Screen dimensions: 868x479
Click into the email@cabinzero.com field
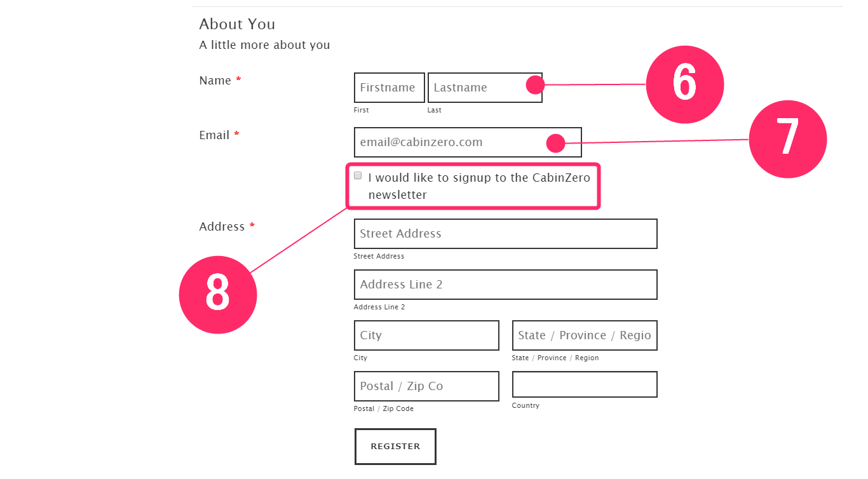(x=468, y=142)
